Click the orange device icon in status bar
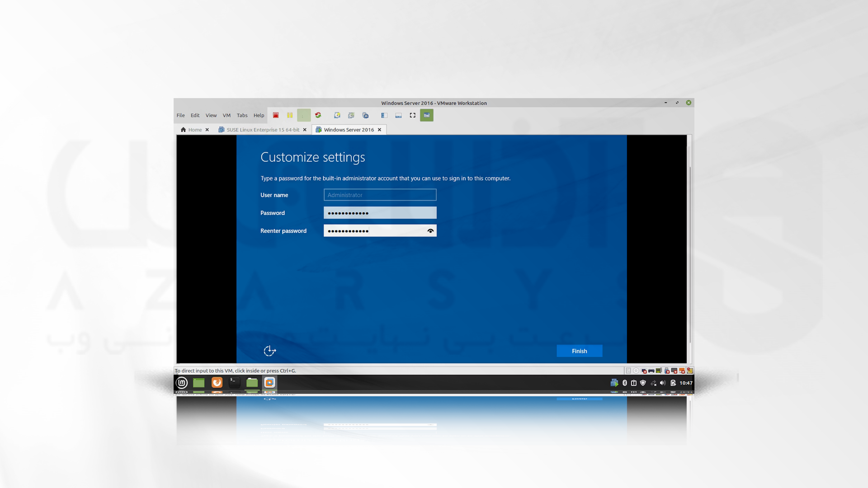 click(682, 371)
